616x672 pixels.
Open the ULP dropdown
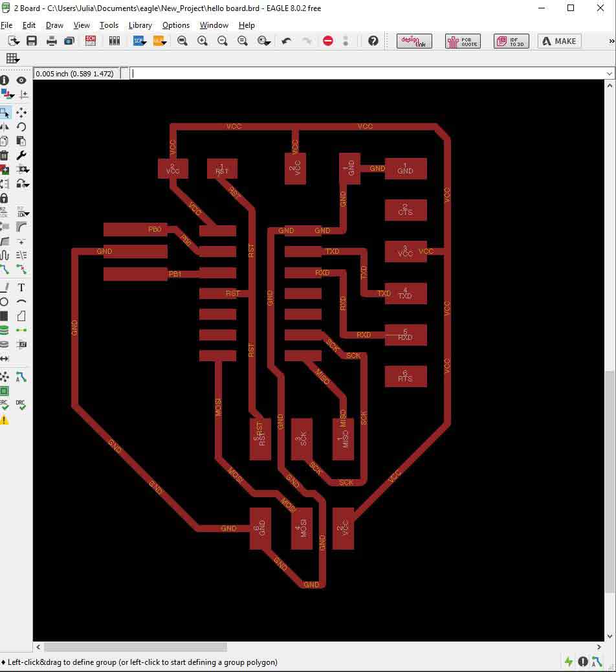[x=160, y=41]
